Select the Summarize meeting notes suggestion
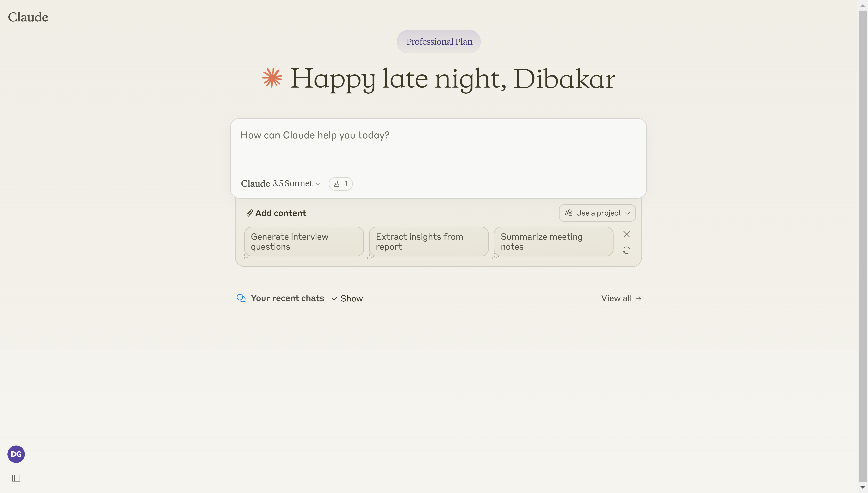This screenshot has width=868, height=493. click(553, 241)
